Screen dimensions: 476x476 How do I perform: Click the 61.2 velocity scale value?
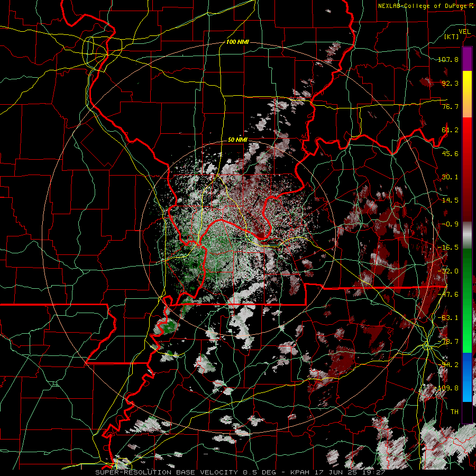click(450, 130)
